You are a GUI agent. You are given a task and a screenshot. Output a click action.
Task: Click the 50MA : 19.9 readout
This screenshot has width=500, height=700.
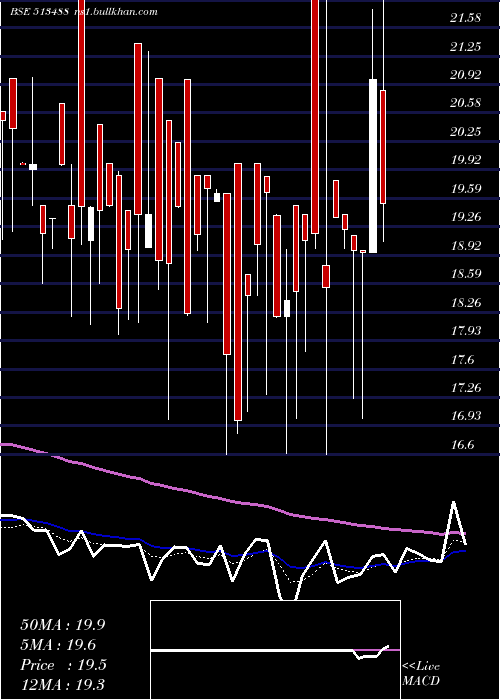coord(63,625)
